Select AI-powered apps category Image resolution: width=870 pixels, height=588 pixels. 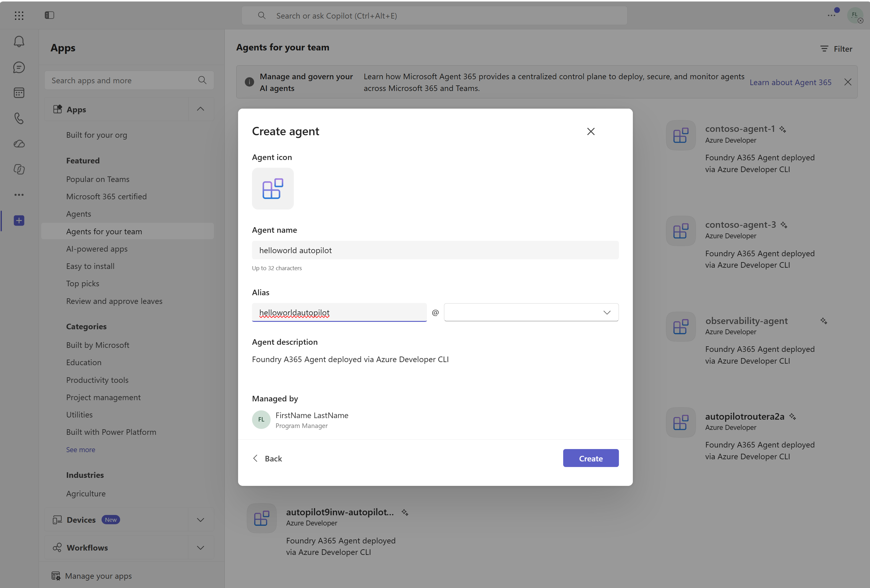pos(97,249)
